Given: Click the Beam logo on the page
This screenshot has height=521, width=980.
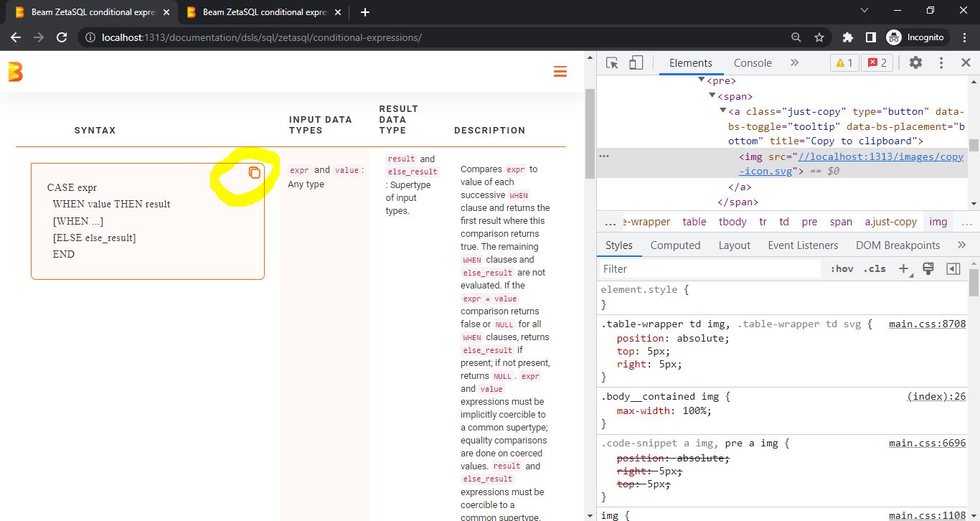Looking at the screenshot, I should point(15,72).
